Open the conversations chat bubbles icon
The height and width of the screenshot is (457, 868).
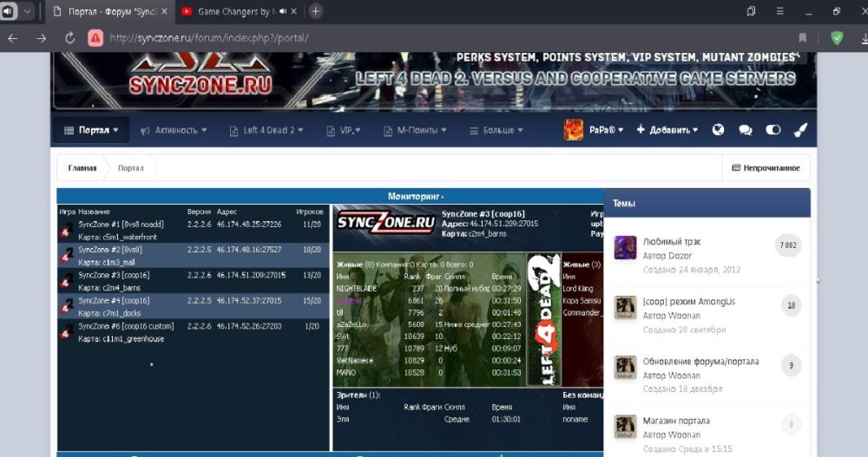point(745,130)
